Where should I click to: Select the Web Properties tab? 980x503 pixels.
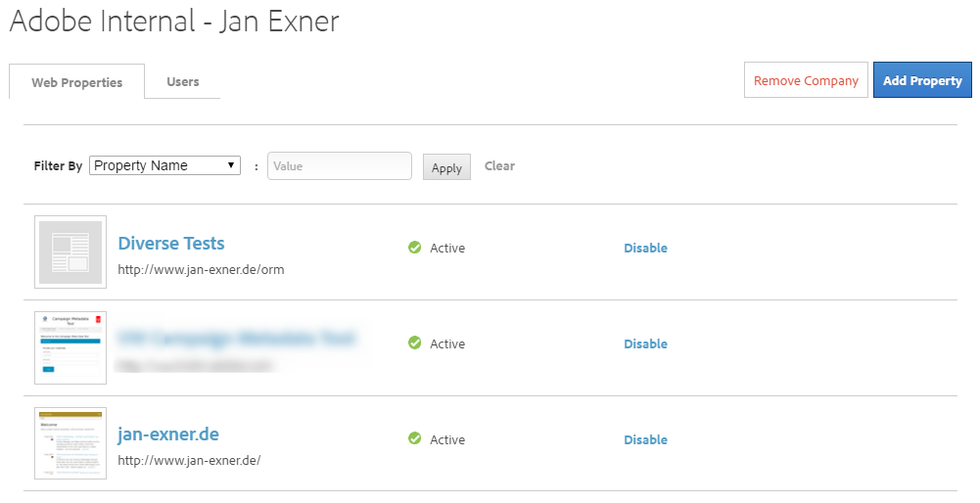point(77,83)
